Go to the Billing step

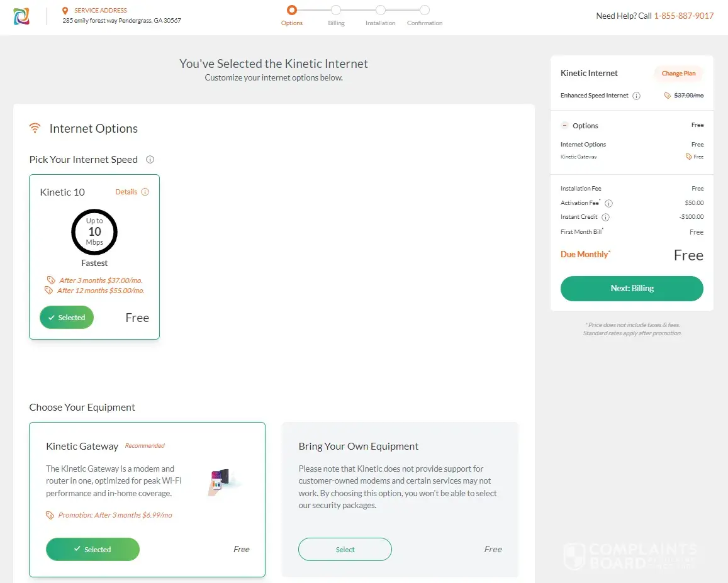[x=336, y=10]
